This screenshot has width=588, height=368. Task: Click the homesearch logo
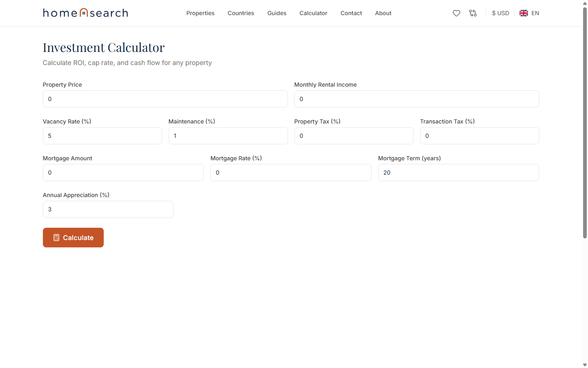pyautogui.click(x=85, y=13)
